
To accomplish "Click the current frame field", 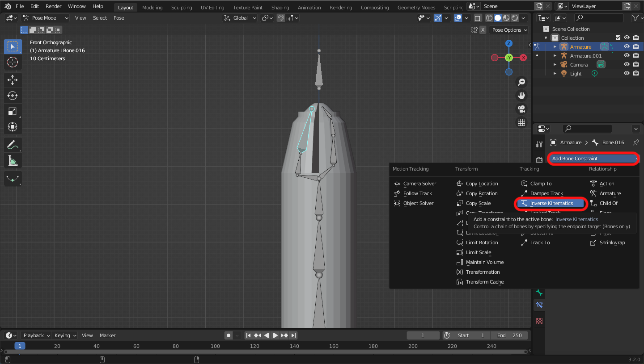I will coord(423,335).
